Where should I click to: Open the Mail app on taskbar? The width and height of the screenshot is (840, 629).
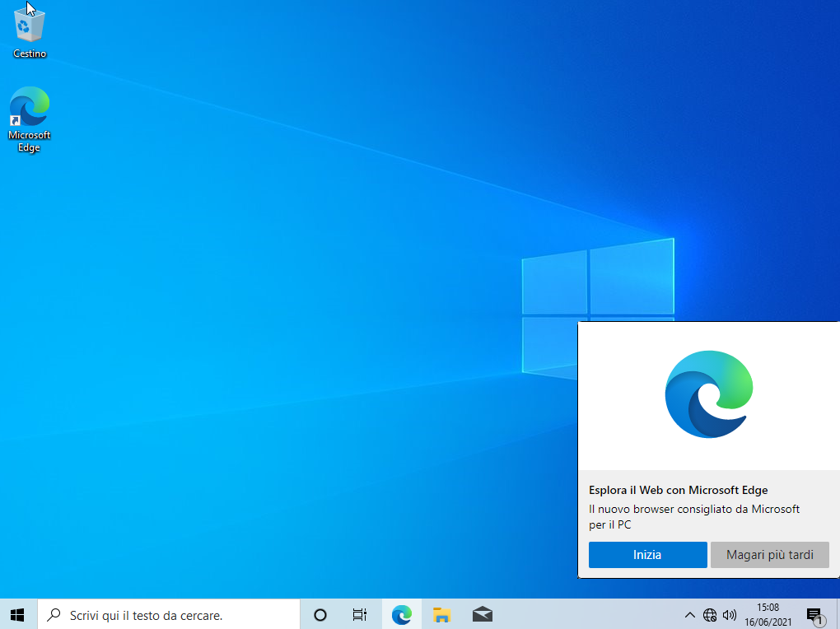click(x=482, y=614)
